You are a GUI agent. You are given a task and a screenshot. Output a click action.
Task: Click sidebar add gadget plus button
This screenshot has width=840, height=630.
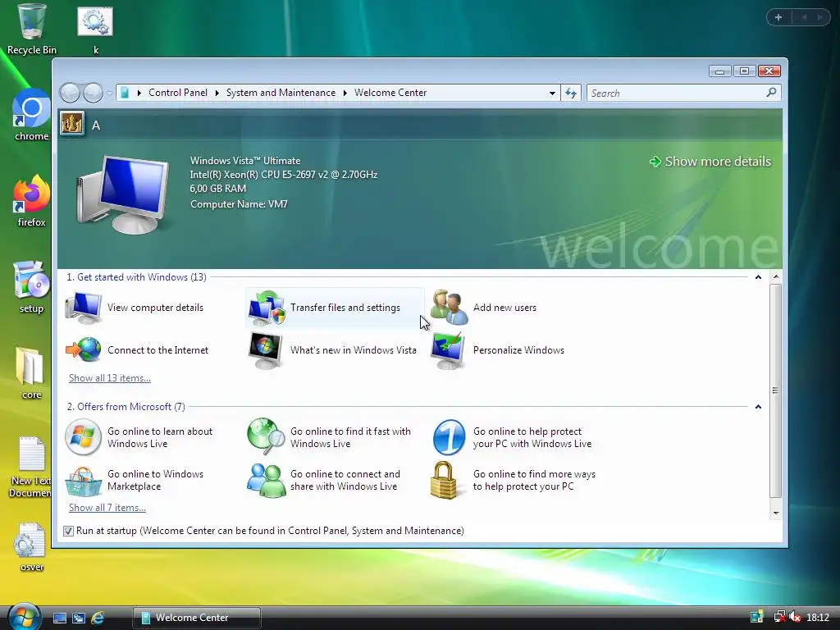pos(778,17)
